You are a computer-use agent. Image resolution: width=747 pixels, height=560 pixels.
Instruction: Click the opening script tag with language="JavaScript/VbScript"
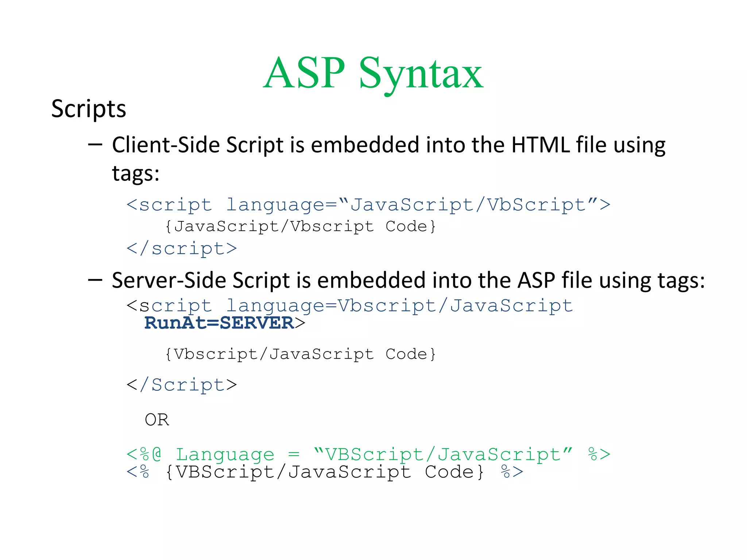(368, 205)
